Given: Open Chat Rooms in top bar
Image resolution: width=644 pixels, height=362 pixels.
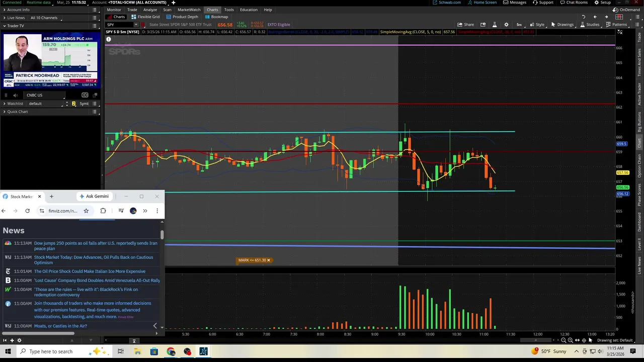Looking at the screenshot, I should [573, 3].
